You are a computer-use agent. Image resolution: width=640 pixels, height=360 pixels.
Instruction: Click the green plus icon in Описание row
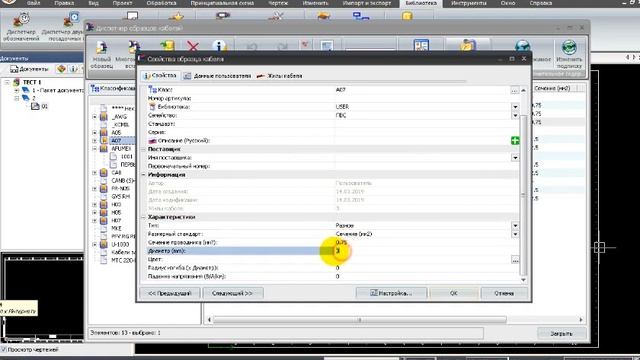pos(515,140)
